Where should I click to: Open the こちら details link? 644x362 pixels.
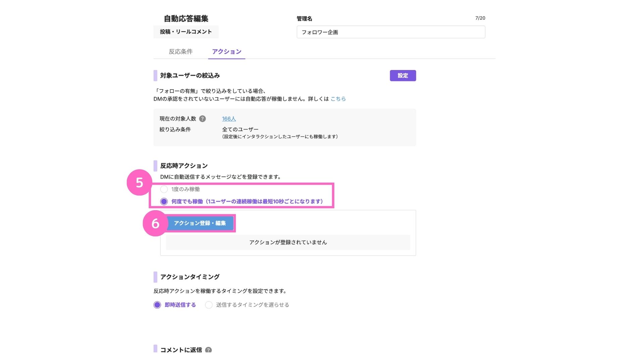338,99
